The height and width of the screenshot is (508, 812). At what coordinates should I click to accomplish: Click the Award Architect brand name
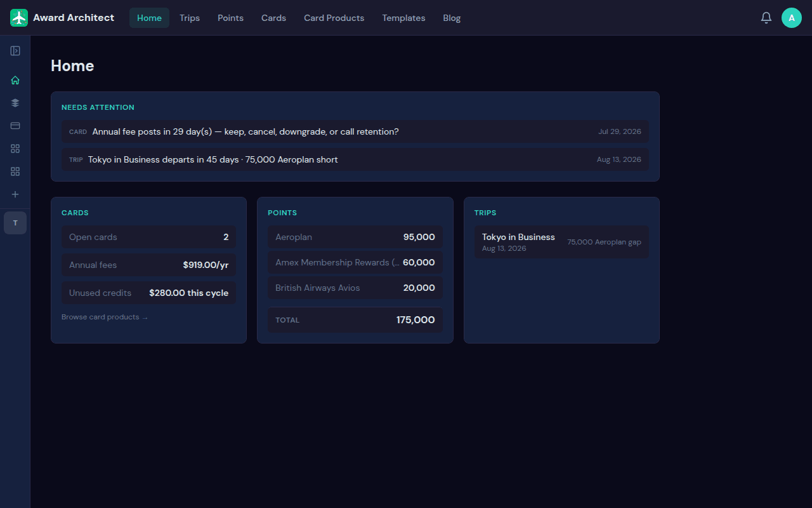pyautogui.click(x=74, y=18)
